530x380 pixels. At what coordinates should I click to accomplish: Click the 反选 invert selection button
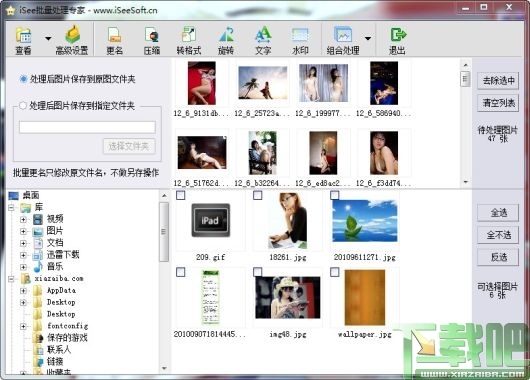(x=498, y=257)
